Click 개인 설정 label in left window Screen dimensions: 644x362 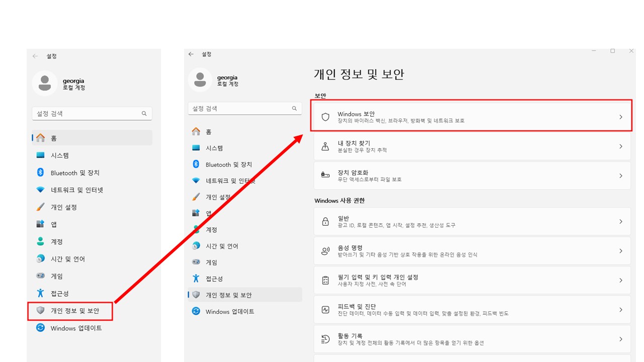[x=64, y=207]
